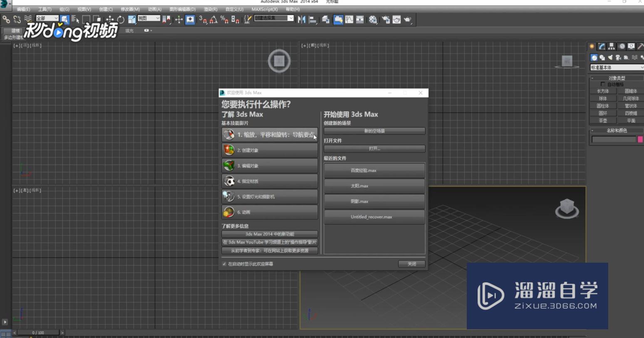Screen dimensions: 644x338
Task: Open recent file 百度经验.max
Action: pyautogui.click(x=374, y=170)
